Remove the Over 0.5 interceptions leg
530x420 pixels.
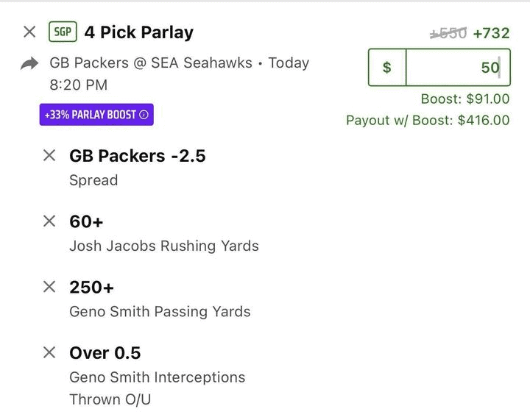click(x=49, y=353)
